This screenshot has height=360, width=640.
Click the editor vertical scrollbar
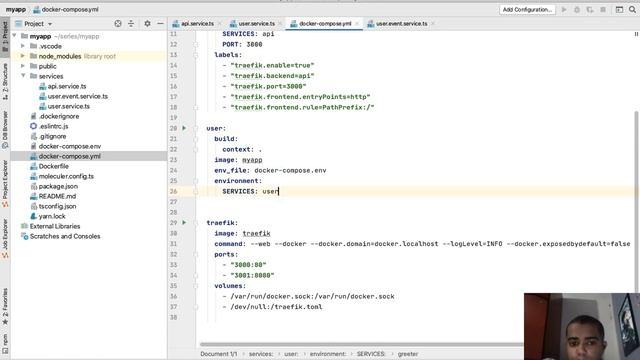click(636, 202)
